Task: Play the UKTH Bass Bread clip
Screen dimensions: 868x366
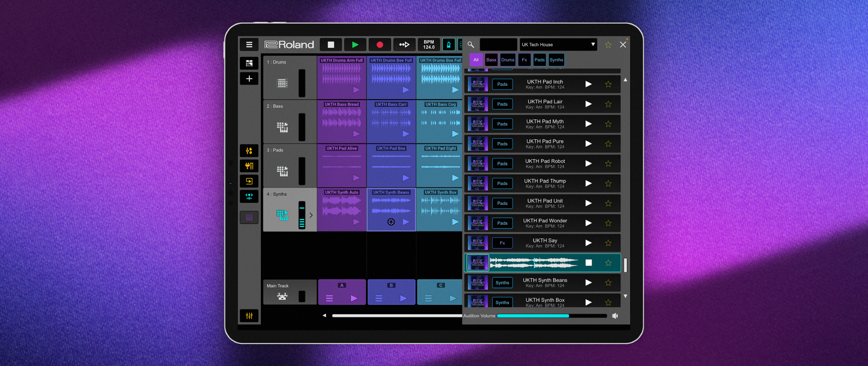Action: click(356, 134)
